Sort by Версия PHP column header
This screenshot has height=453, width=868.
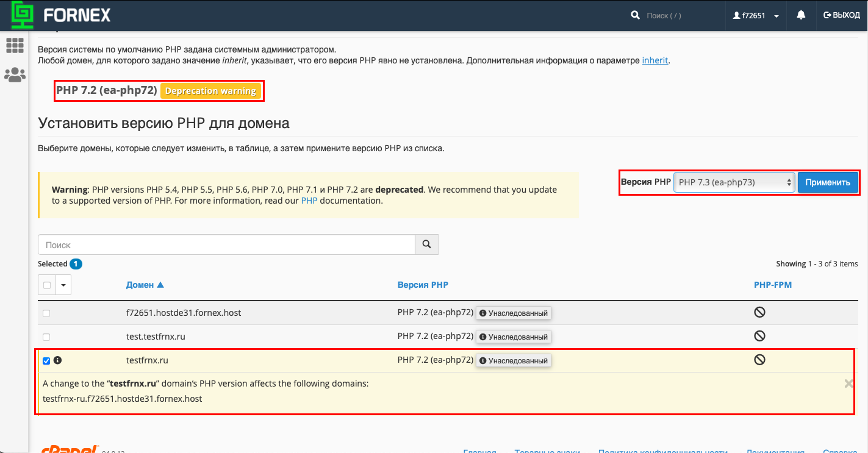point(423,285)
